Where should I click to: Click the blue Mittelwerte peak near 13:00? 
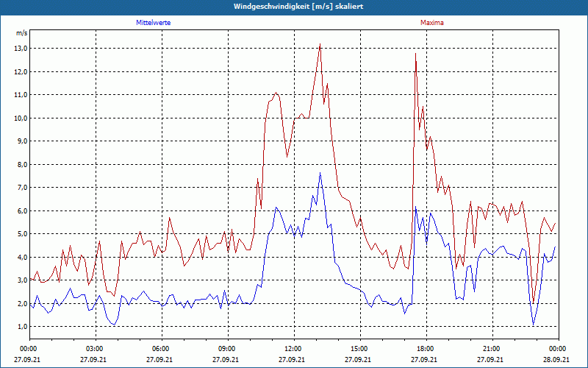(320, 173)
